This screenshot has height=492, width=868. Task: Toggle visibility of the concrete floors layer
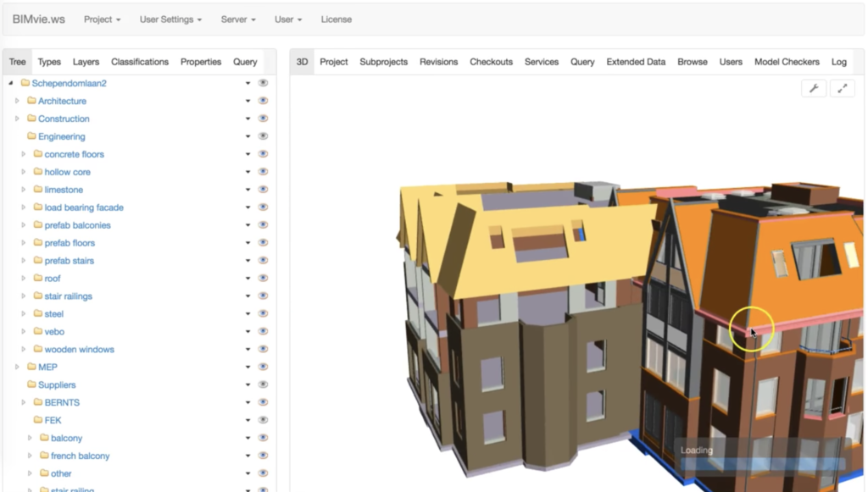[263, 154]
